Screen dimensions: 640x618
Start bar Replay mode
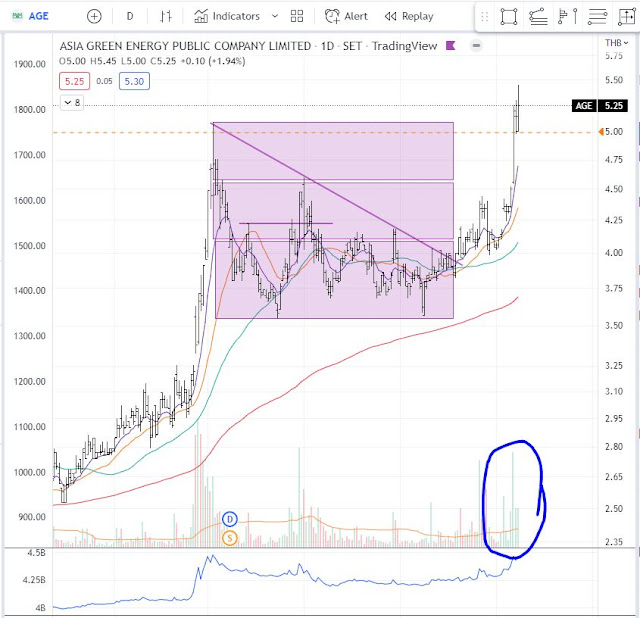[409, 16]
